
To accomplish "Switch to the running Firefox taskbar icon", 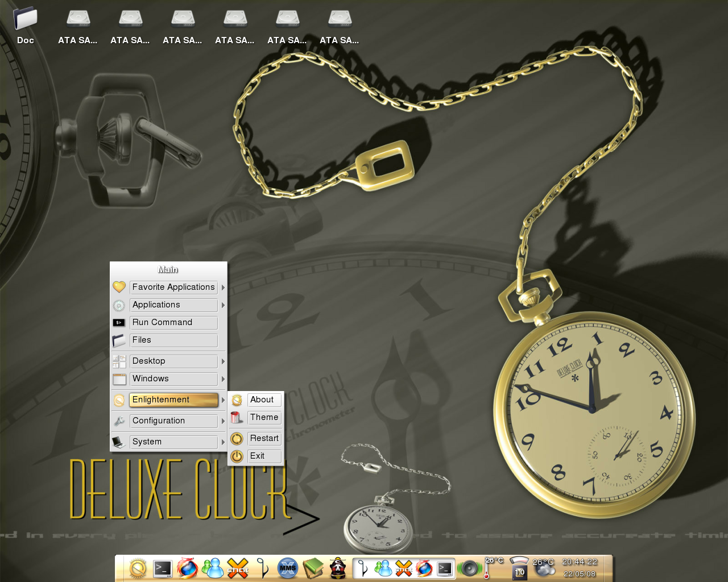I will point(424,568).
